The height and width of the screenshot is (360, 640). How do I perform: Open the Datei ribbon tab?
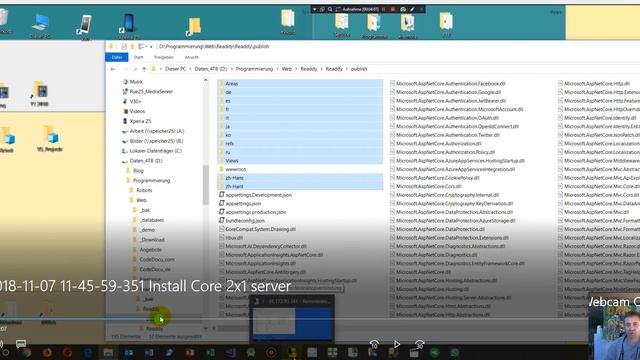pos(117,57)
